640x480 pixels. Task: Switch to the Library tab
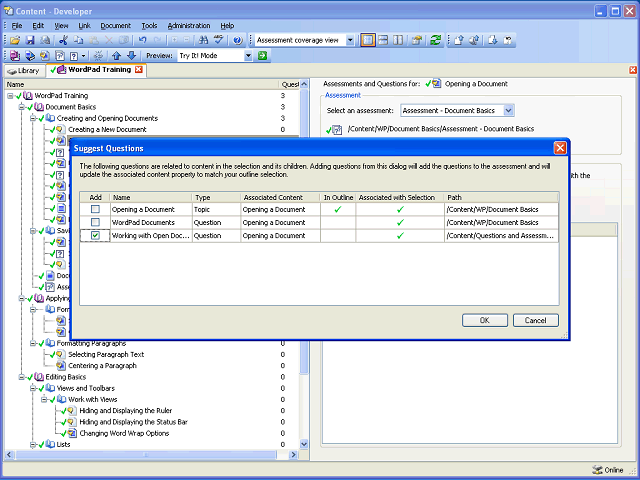pyautogui.click(x=24, y=71)
